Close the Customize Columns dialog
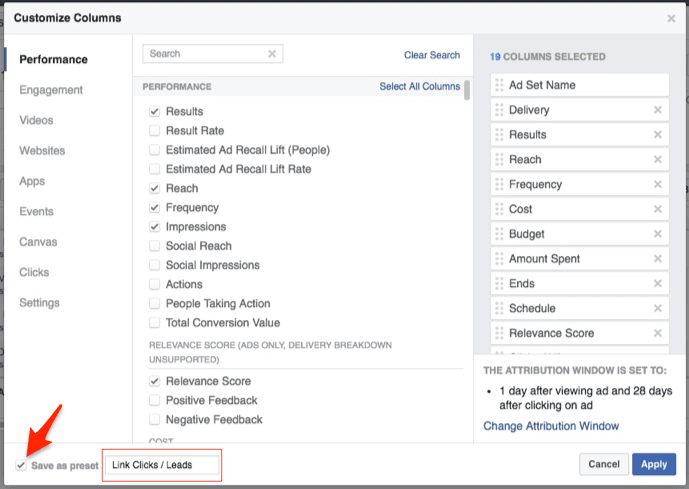This screenshot has height=489, width=689. tap(671, 18)
